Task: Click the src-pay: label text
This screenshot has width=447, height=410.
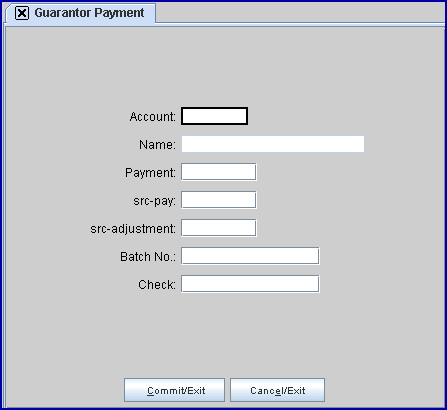Action: point(154,201)
